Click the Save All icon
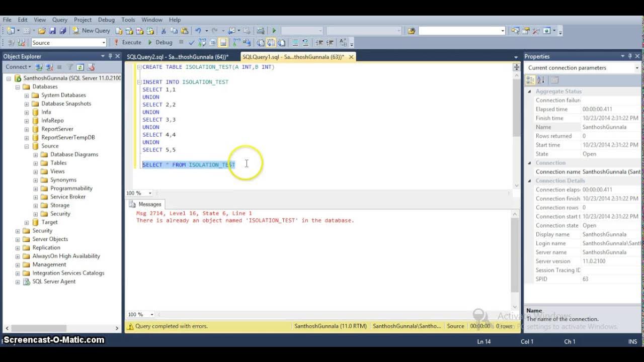The height and width of the screenshot is (362, 644). pos(63,31)
